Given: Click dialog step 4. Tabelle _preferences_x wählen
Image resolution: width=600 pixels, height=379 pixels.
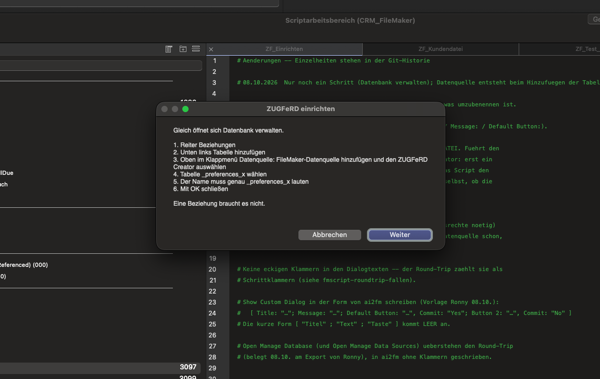Looking at the screenshot, I should 220,174.
